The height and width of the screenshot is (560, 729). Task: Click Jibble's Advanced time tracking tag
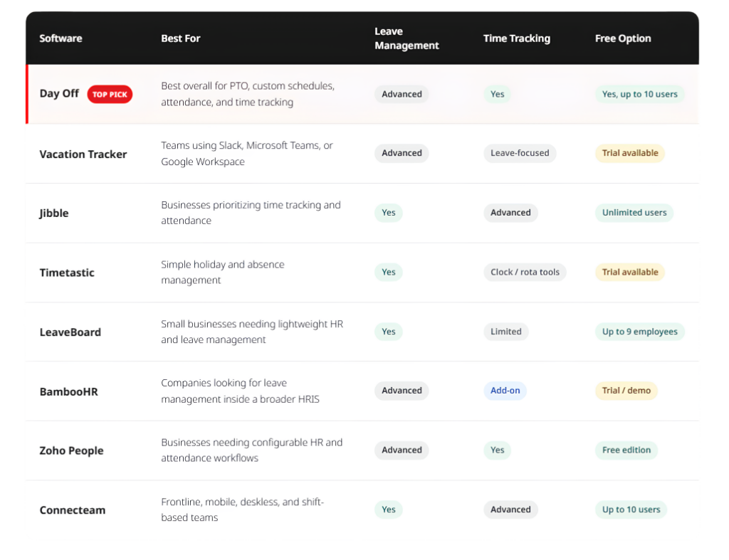coord(510,212)
